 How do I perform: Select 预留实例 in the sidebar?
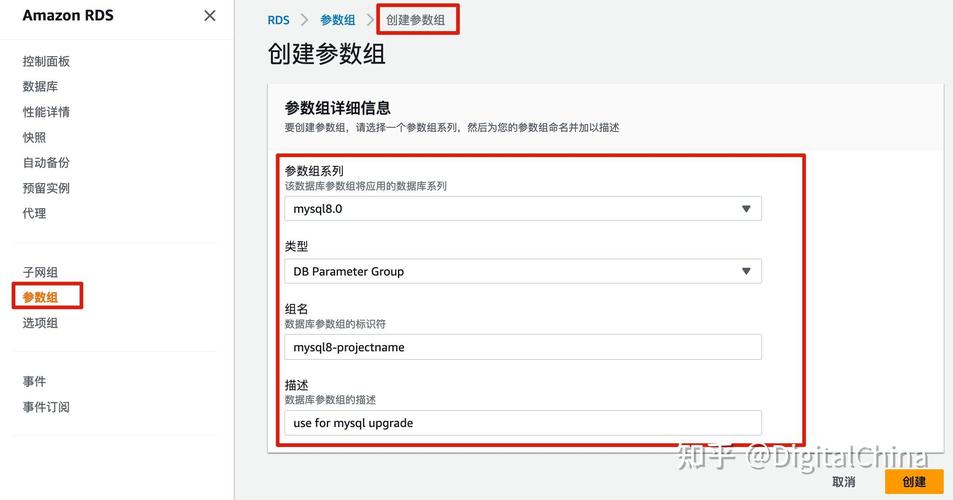tap(46, 188)
